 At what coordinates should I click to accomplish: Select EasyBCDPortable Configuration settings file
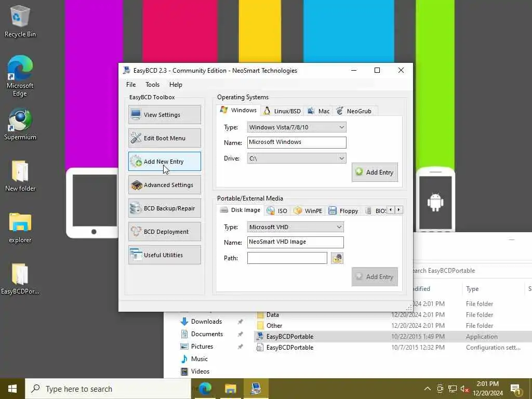coord(393,348)
